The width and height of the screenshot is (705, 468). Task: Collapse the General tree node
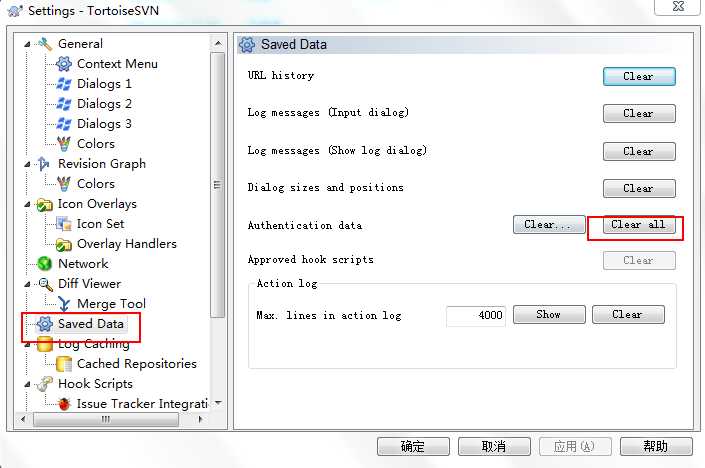(27, 44)
